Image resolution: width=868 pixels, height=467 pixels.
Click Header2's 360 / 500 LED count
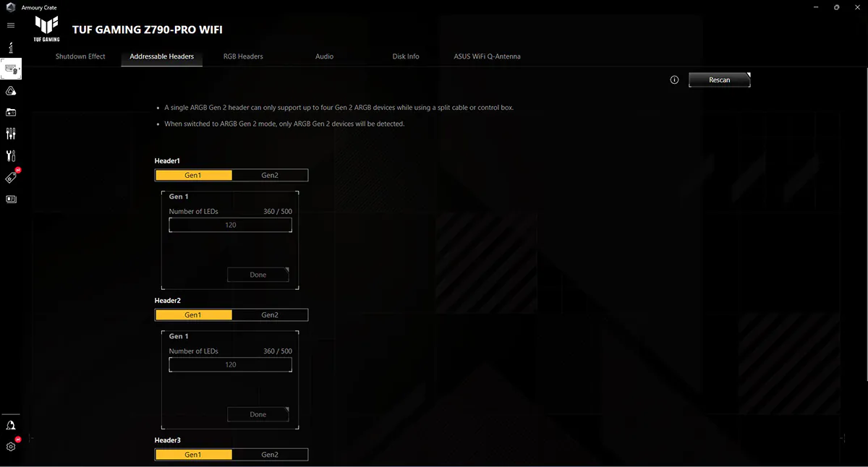tap(278, 351)
